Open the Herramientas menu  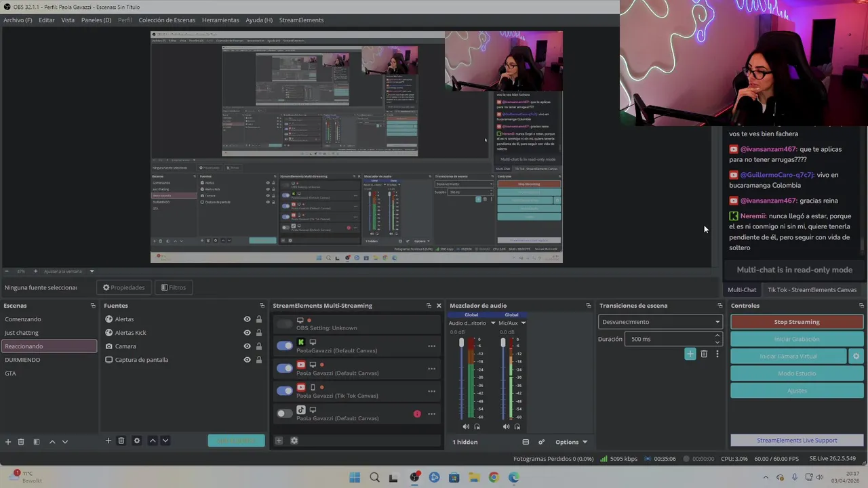pyautogui.click(x=220, y=20)
